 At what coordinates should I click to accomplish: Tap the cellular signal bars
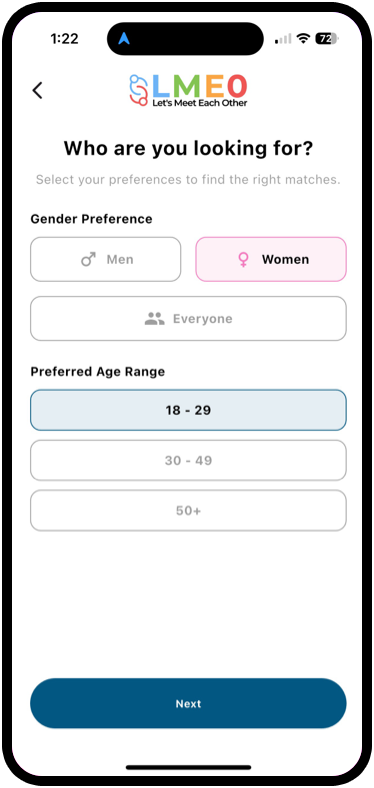(283, 39)
